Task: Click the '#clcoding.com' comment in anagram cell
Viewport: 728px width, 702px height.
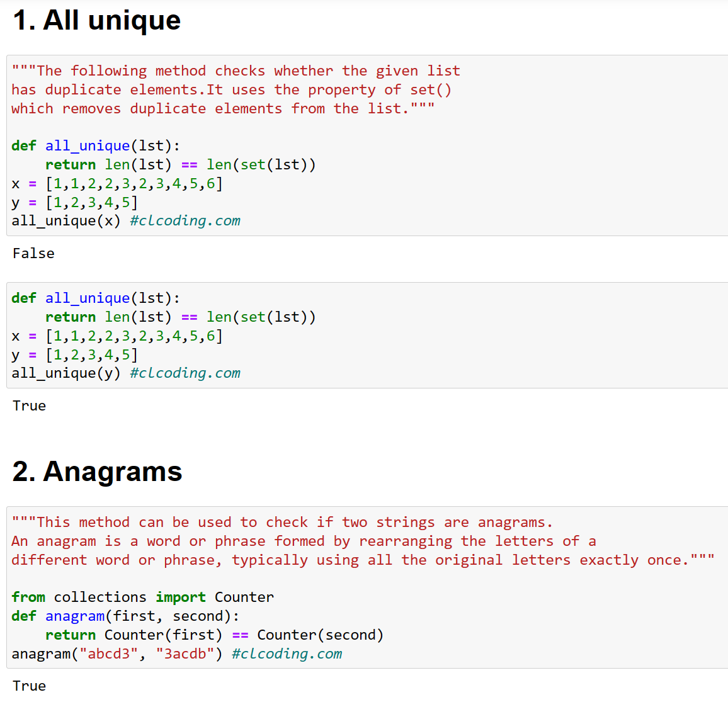Action: coord(287,654)
